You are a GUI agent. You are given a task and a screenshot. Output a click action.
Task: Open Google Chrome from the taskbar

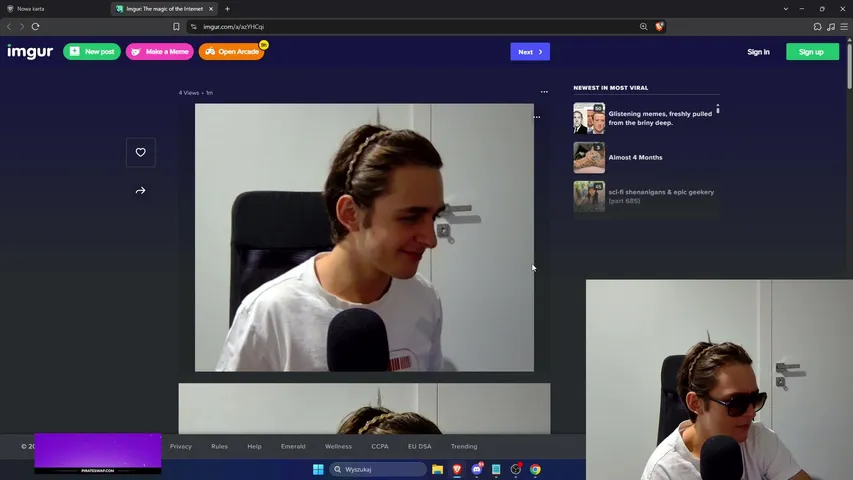point(535,469)
